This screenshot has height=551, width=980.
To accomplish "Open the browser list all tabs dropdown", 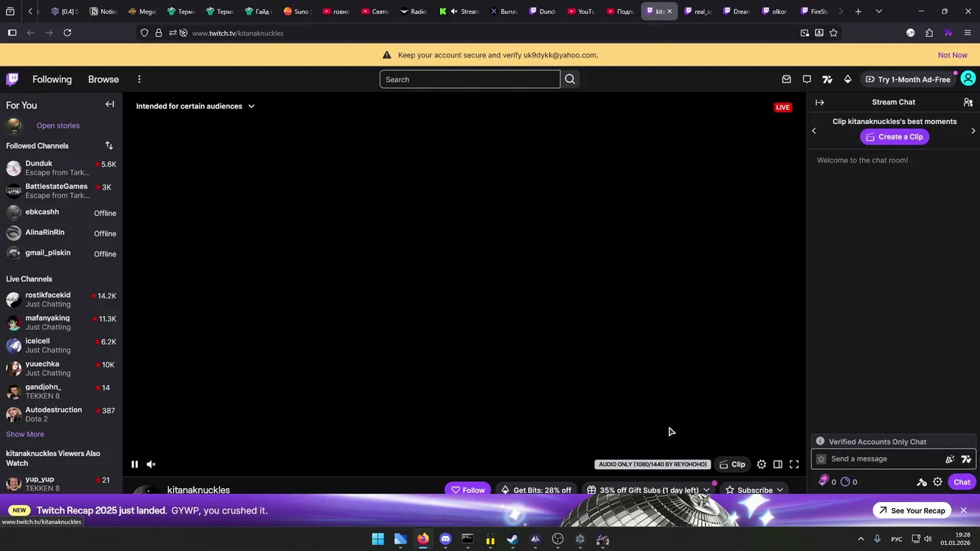I will (878, 11).
